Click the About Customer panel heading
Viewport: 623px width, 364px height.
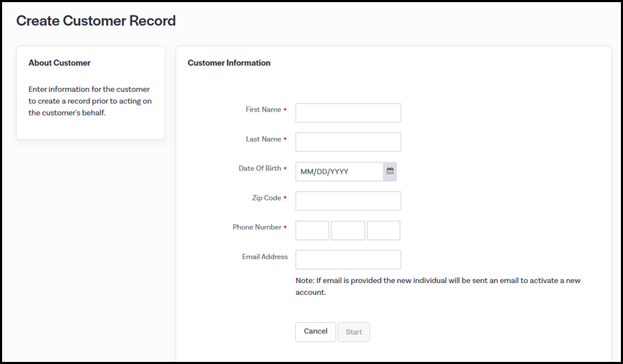[59, 63]
